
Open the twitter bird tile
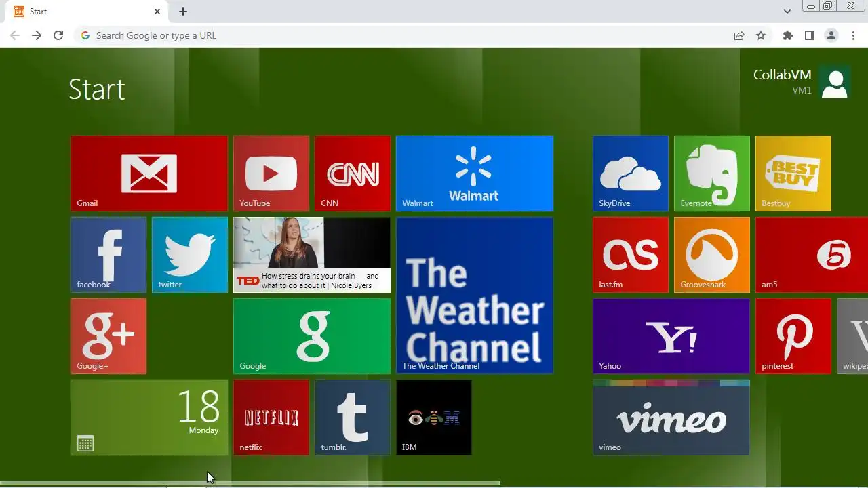point(190,255)
